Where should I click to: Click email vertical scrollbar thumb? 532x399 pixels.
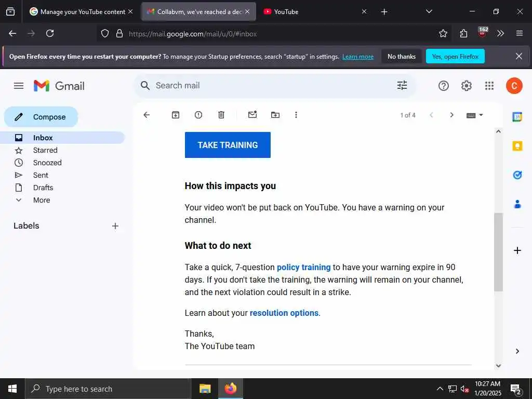pyautogui.click(x=498, y=252)
